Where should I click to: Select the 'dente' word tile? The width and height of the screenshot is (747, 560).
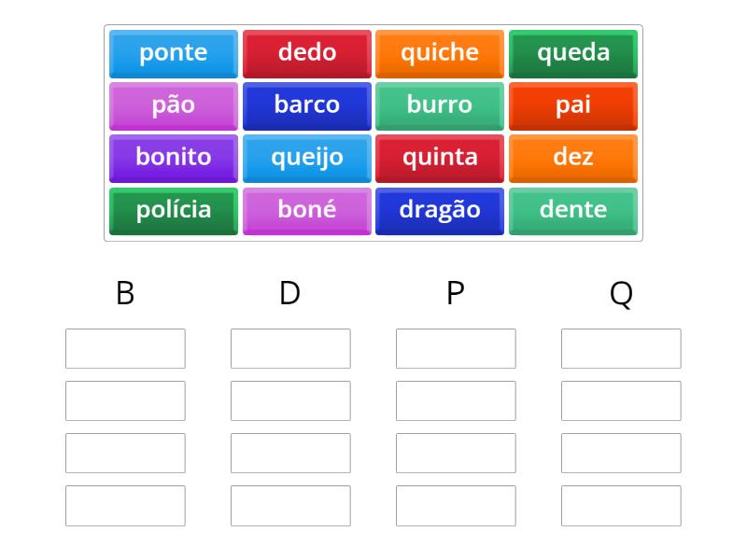(573, 210)
